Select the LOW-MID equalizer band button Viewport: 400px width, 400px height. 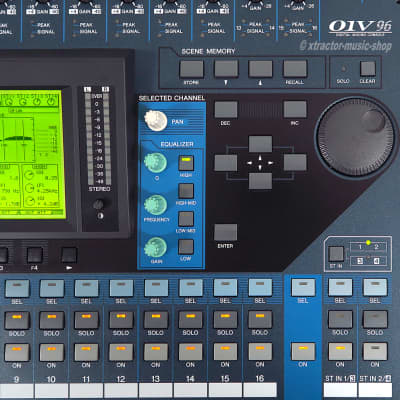point(186,219)
